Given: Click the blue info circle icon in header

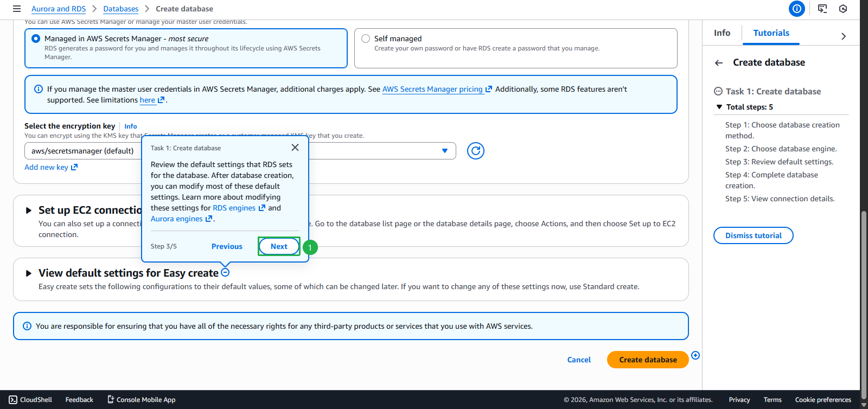Looking at the screenshot, I should (796, 9).
